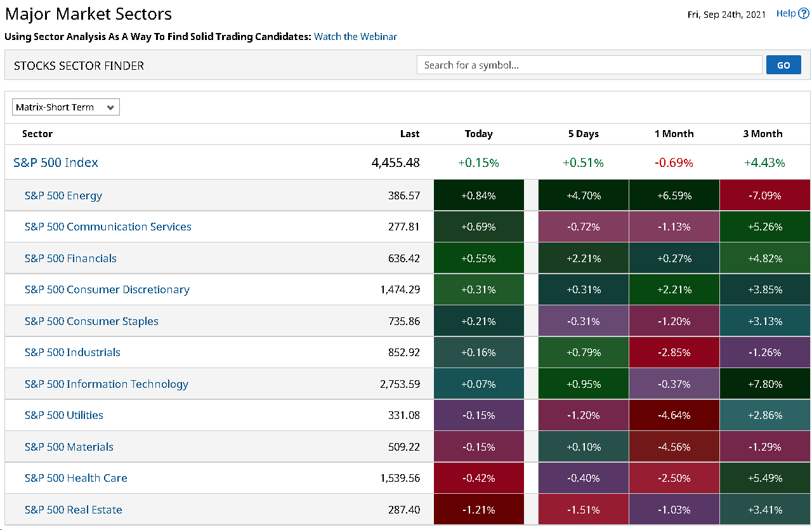812x530 pixels.
Task: Click Information Technology's 3 Month cell +7.80%
Action: click(765, 384)
